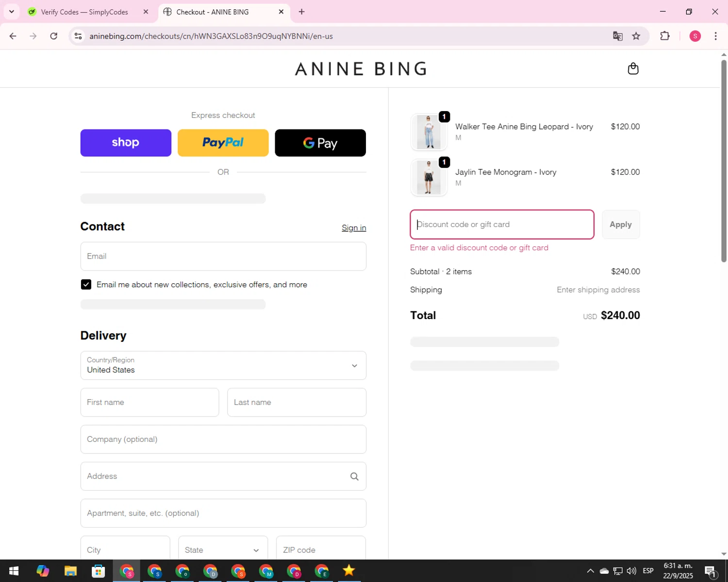Screen dimensions: 728x582
Task: Click into the Email field
Action: pyautogui.click(x=223, y=256)
